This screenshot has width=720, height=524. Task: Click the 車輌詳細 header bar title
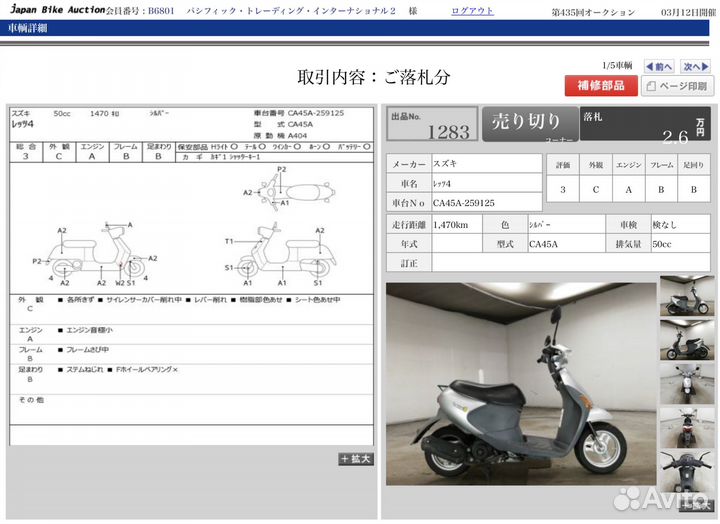point(28,28)
